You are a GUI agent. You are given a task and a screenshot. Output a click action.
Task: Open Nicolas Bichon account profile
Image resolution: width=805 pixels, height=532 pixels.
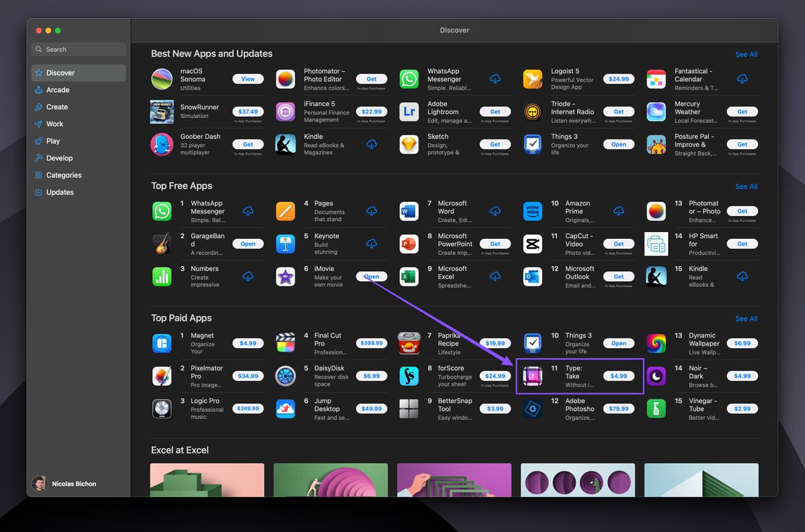(x=64, y=484)
